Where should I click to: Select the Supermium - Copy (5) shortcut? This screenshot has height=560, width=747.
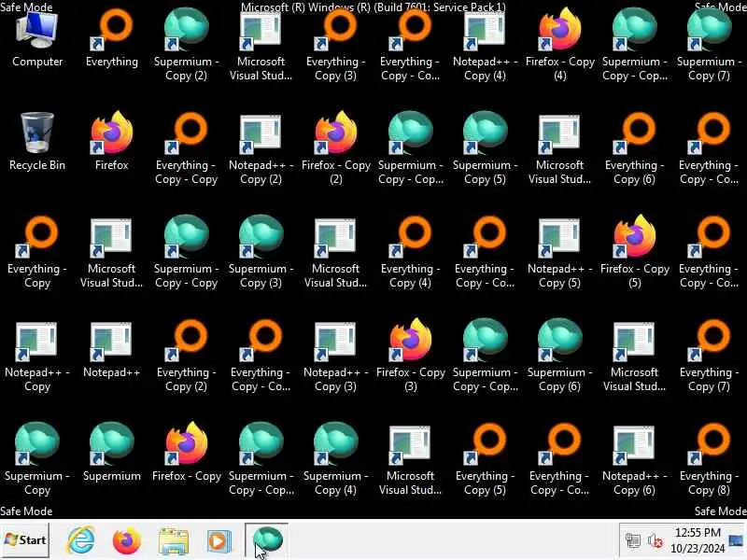point(485,149)
